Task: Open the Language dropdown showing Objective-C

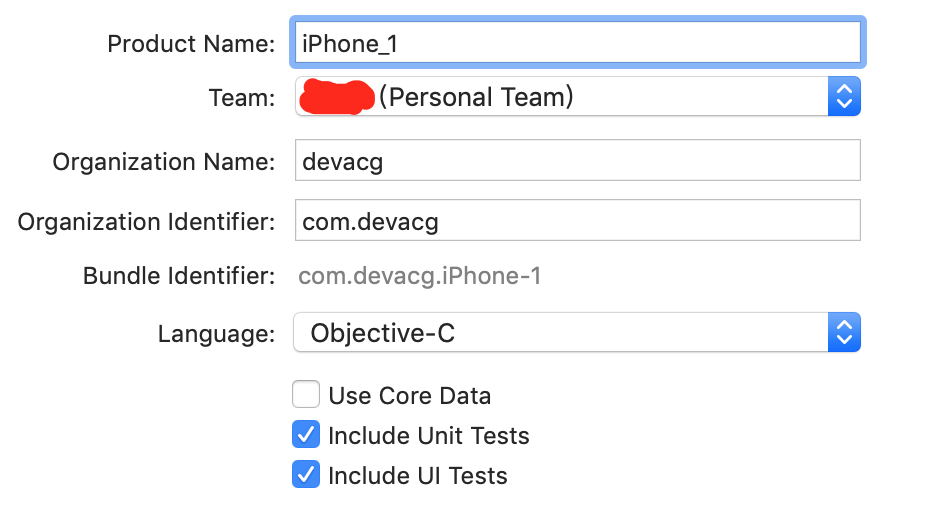Action: (x=562, y=333)
